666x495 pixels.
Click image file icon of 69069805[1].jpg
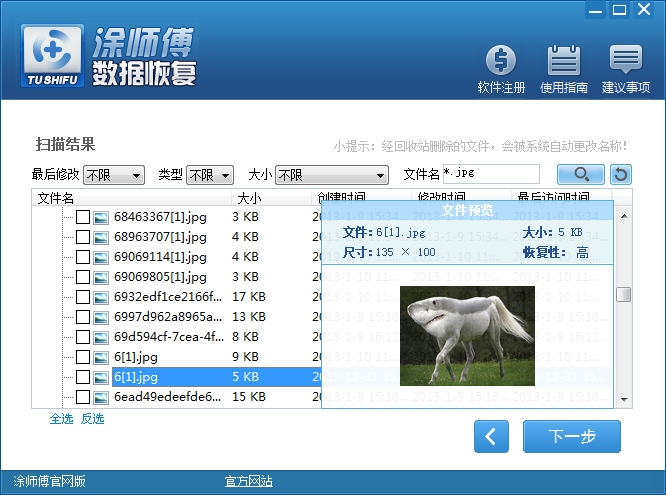tap(101, 277)
